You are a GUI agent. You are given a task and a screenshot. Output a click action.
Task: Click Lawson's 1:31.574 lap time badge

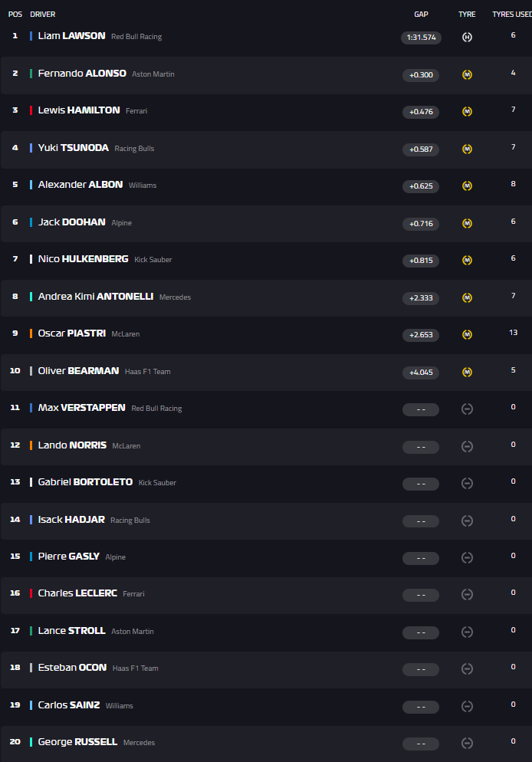click(421, 38)
